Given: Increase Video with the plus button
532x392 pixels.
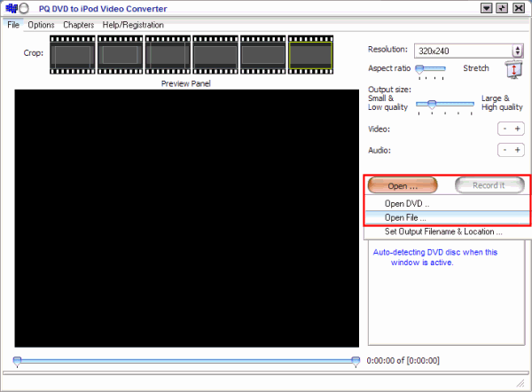Looking at the screenshot, I should (x=518, y=129).
